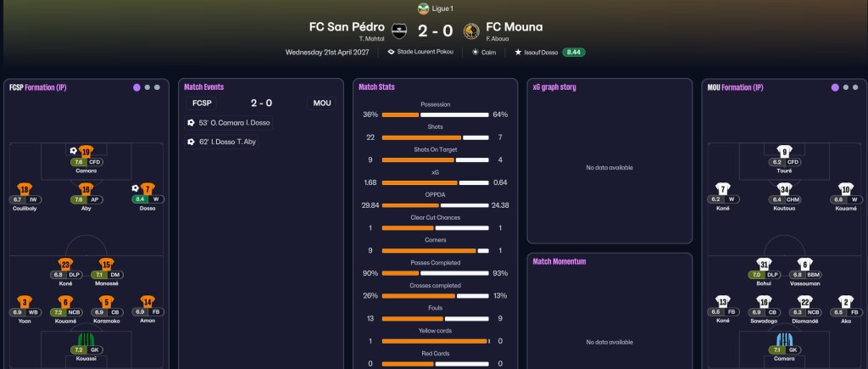Viewport: 868px width, 369px height.
Task: Select Mouna goalkeeper Camara's blue kit
Action: coord(784,339)
